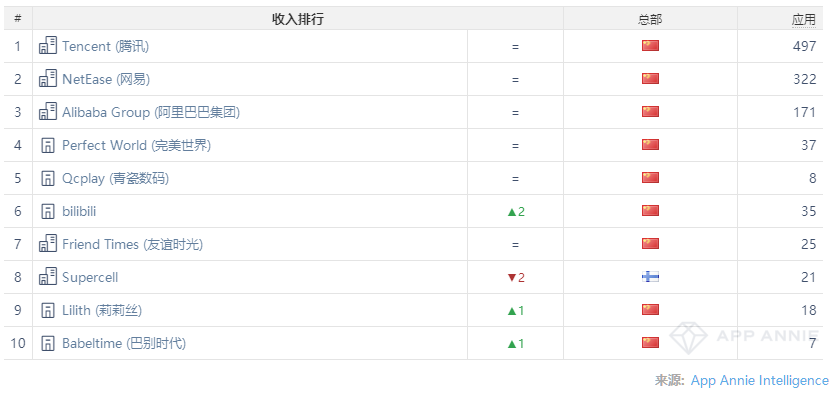Click the building icon beside Perfect World

click(x=48, y=145)
